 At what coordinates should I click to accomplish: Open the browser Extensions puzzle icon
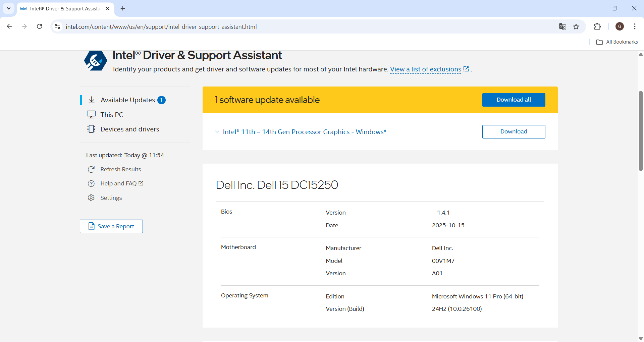(x=597, y=27)
